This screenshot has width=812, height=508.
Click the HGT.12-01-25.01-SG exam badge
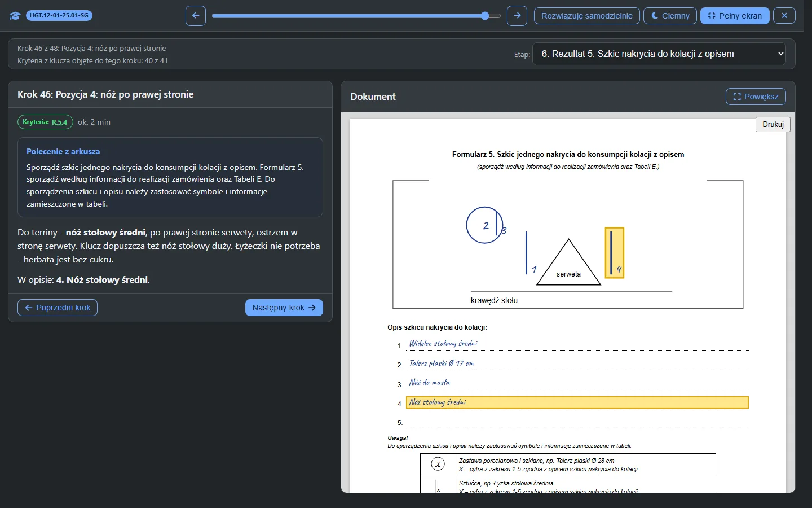[59, 15]
